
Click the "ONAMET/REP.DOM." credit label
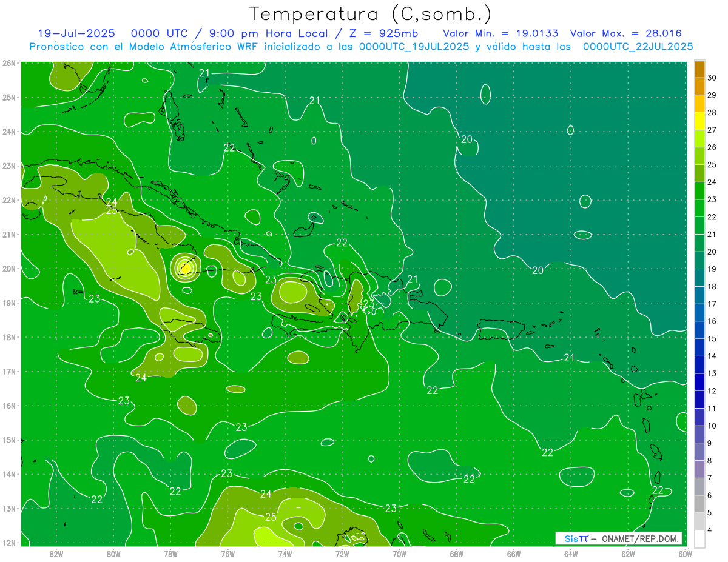641,538
